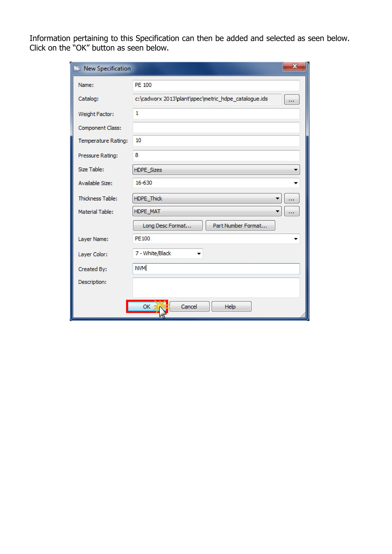Close the New Specification dialog
Image resolution: width=392 pixels, height=554 pixels.
[294, 66]
